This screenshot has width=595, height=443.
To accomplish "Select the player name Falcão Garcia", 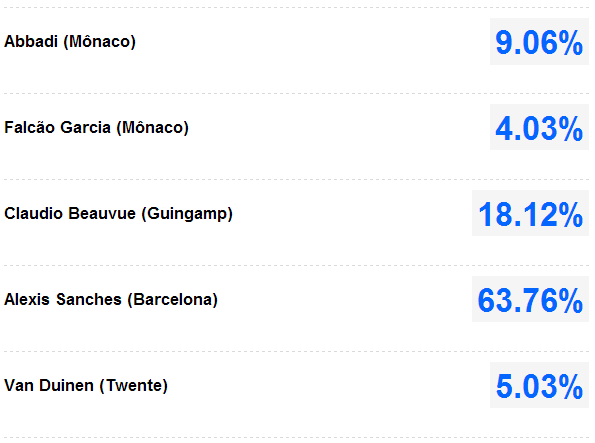I will click(57, 127).
